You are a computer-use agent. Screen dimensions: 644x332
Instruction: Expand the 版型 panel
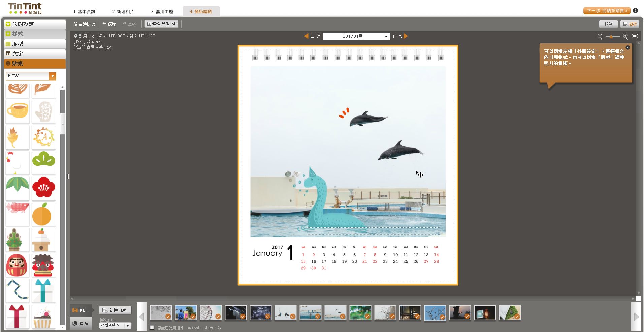point(35,44)
